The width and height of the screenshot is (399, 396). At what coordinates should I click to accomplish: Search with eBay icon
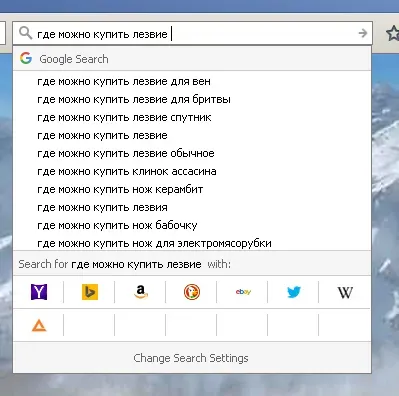243,292
